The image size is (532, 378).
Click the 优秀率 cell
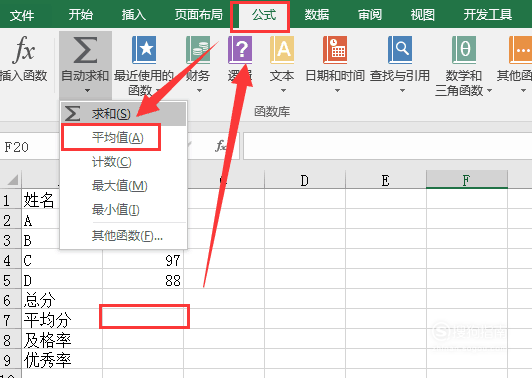[x=62, y=360]
